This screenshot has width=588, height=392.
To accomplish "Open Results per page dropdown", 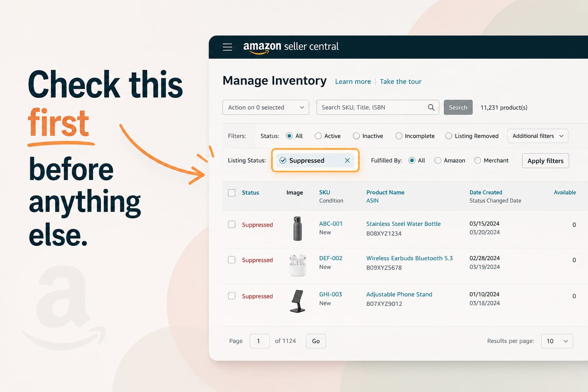I will [557, 341].
